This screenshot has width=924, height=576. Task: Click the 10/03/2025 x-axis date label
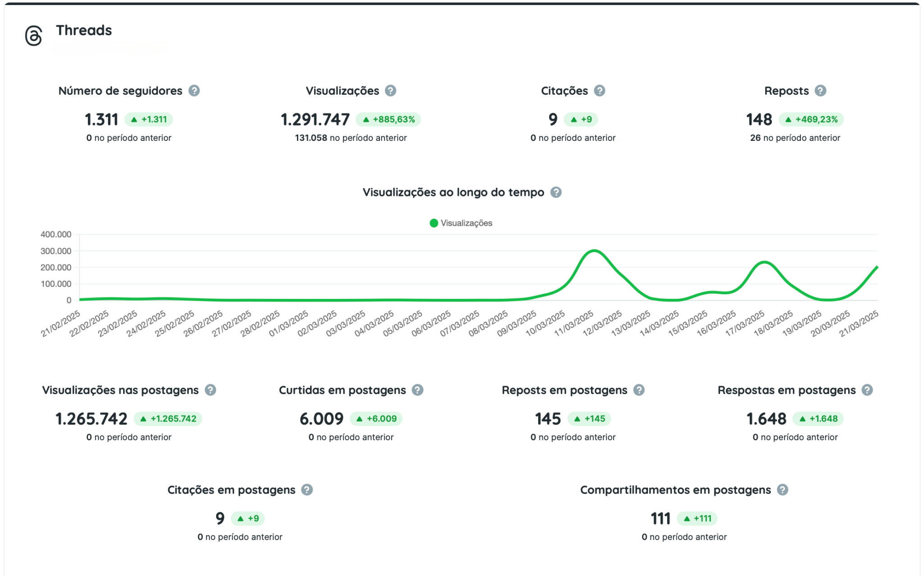(x=545, y=323)
